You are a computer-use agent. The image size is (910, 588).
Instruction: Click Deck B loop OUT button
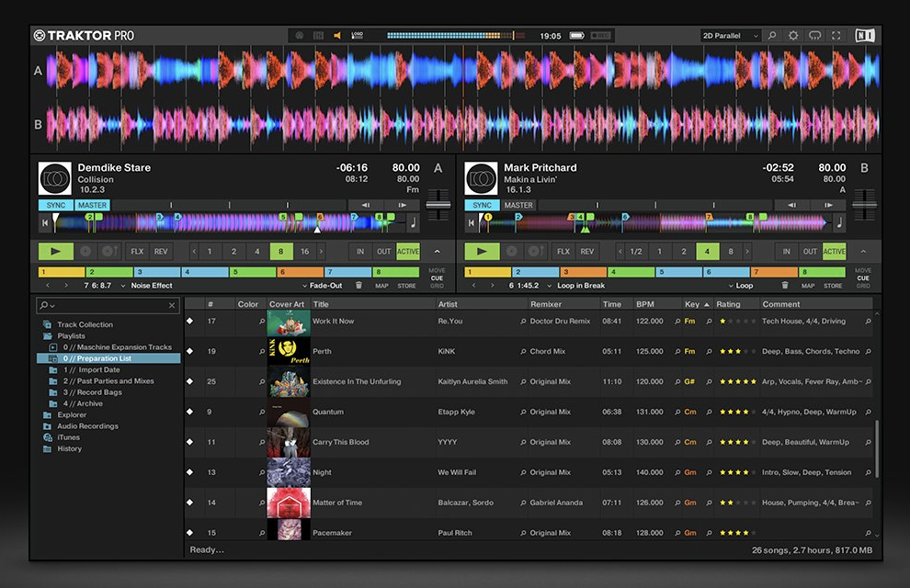810,251
